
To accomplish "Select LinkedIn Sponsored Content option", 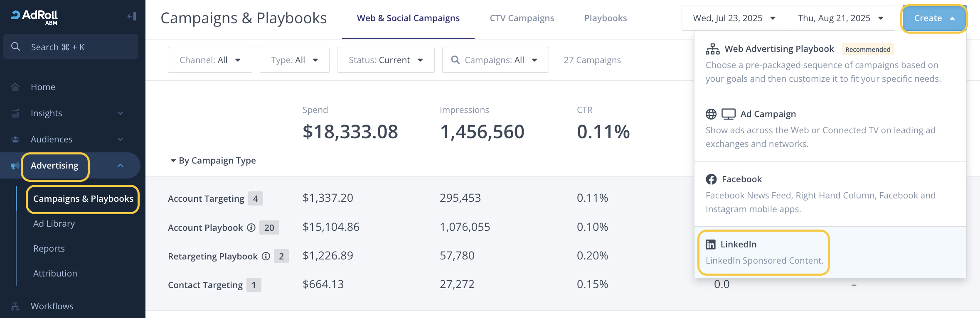I will [x=764, y=252].
